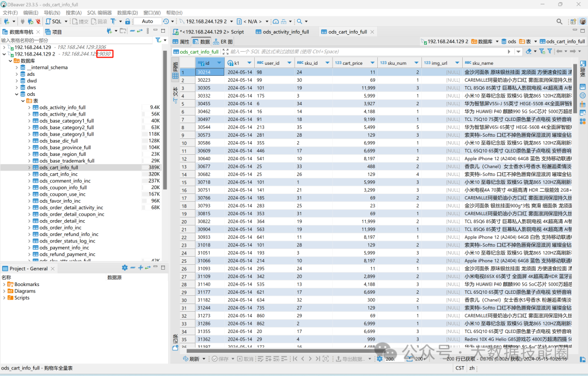Open the 数据库(D) menu

pos(127,13)
